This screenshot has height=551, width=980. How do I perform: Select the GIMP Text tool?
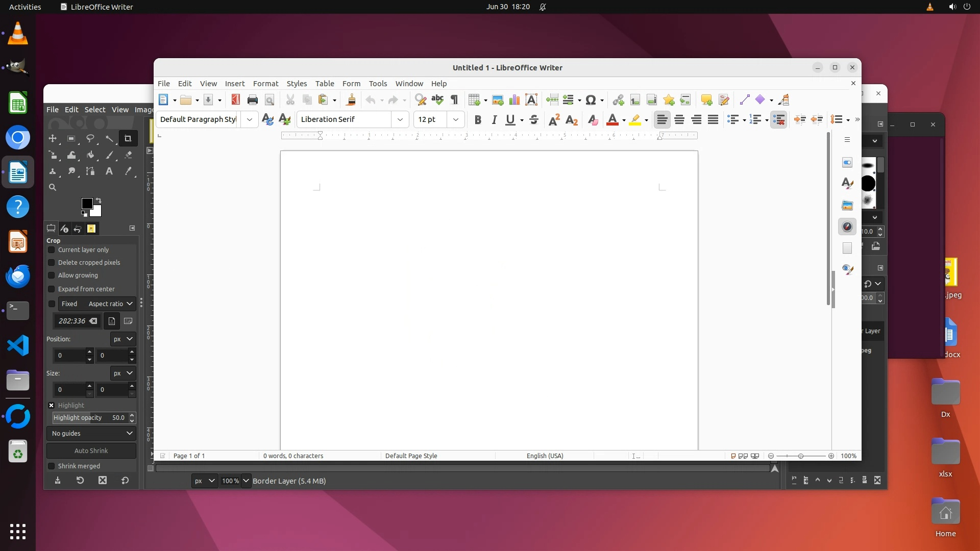click(x=109, y=171)
